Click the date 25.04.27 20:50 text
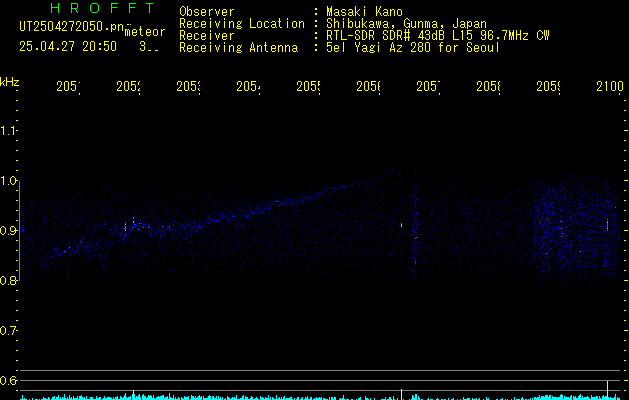 click(68, 47)
